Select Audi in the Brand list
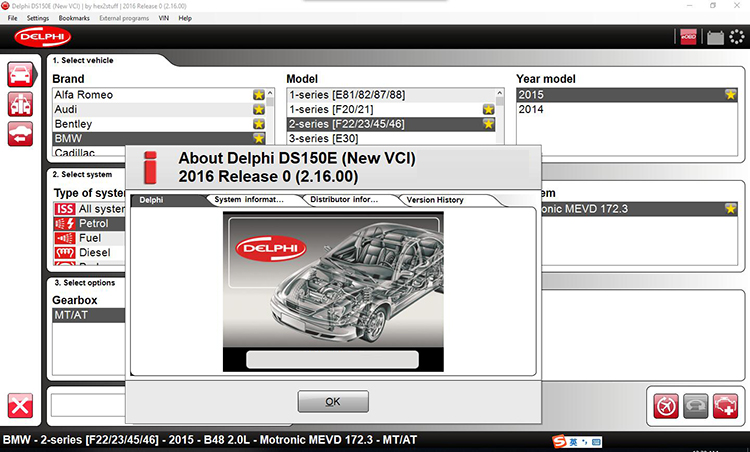Screen dimensions: 750x452 (68, 109)
